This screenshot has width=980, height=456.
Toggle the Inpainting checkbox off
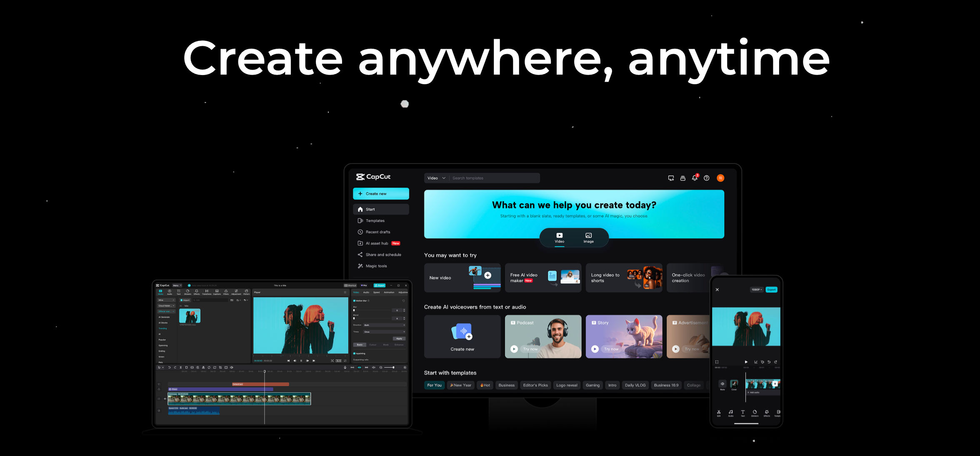pyautogui.click(x=354, y=353)
